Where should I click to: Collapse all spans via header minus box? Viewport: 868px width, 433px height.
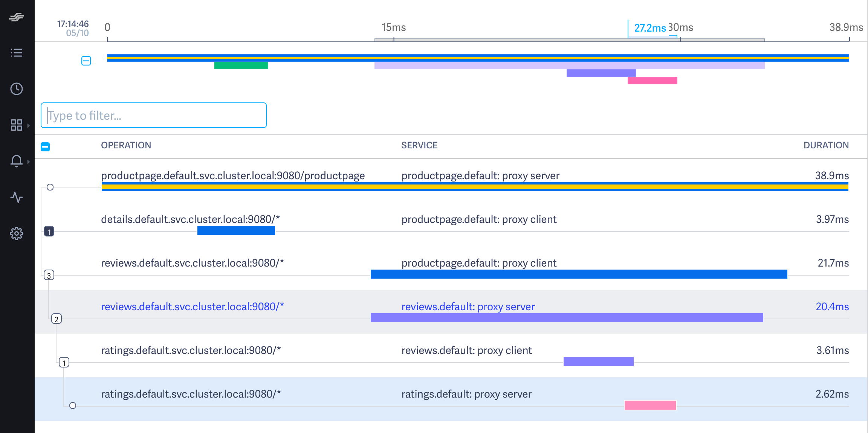click(x=45, y=146)
